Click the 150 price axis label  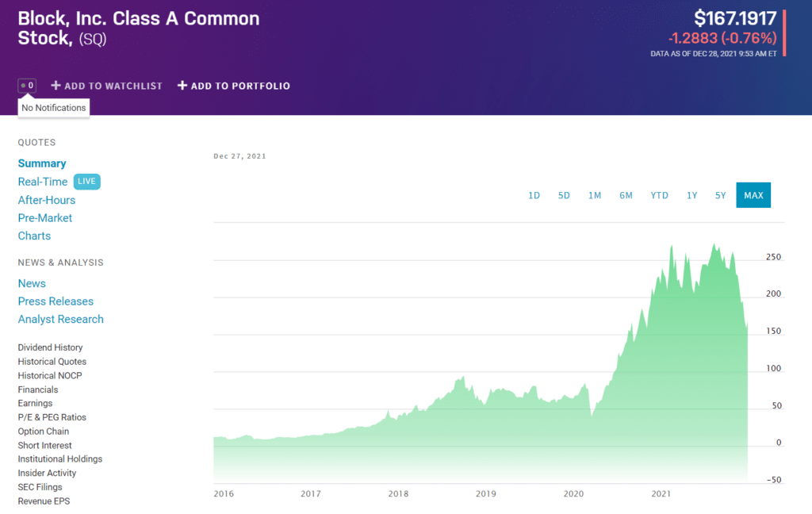(774, 331)
